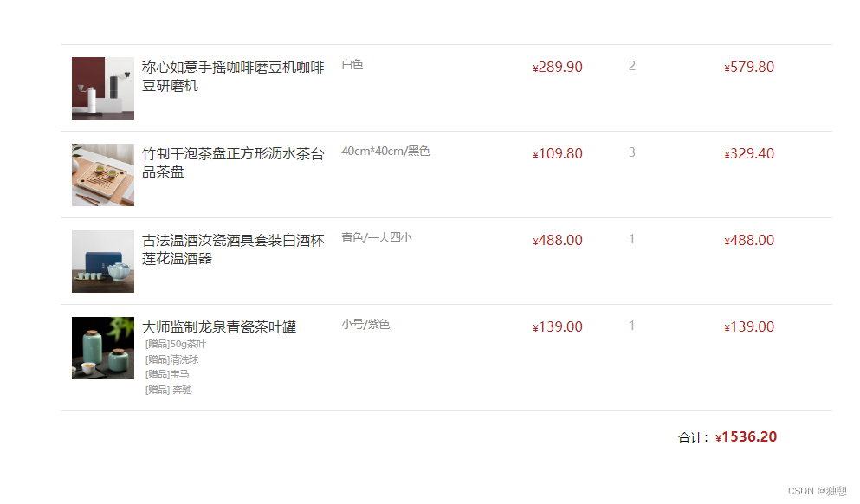Click the total amount ¥1536.20
The width and height of the screenshot is (860, 504).
[746, 436]
